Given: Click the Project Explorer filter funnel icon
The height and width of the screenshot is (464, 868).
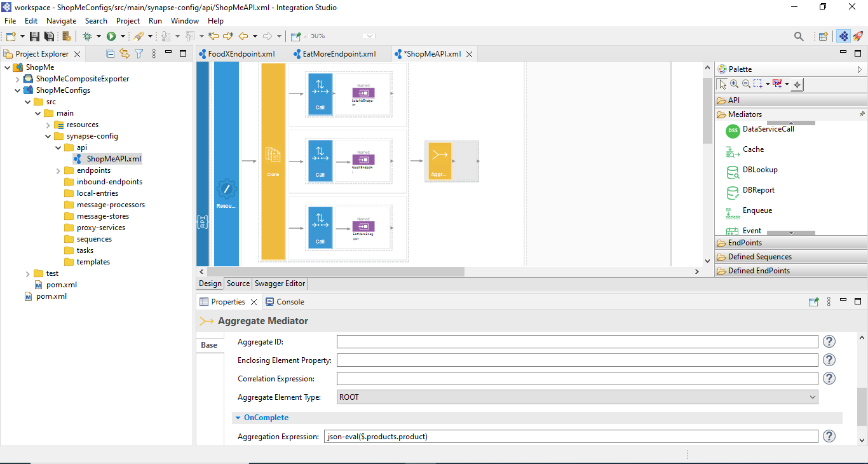Looking at the screenshot, I should click(139, 54).
